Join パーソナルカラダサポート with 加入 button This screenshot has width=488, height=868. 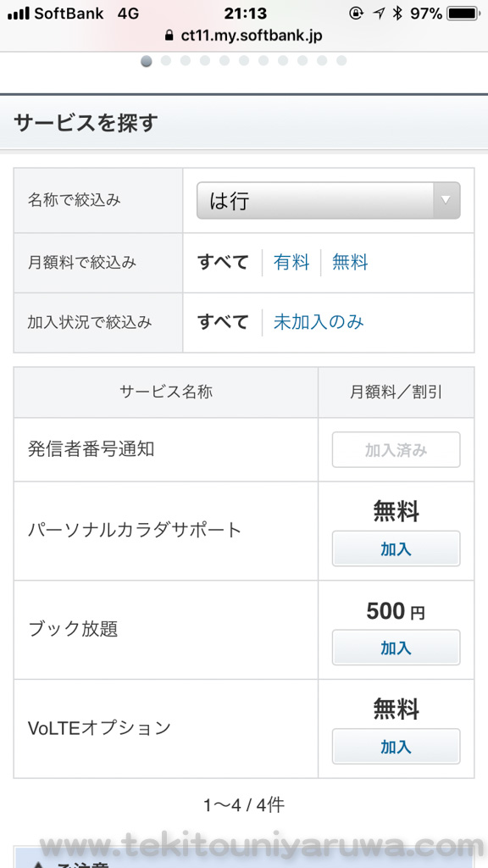tap(396, 548)
